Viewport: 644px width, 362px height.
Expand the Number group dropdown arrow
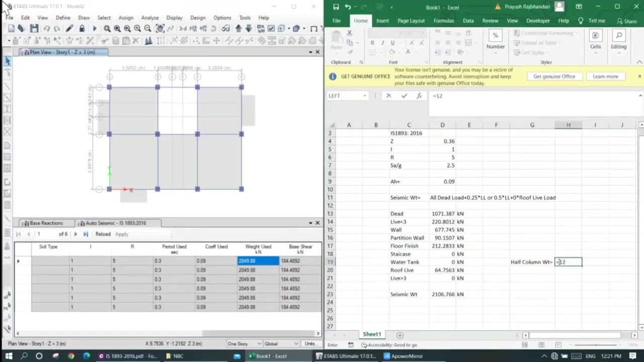tap(496, 53)
